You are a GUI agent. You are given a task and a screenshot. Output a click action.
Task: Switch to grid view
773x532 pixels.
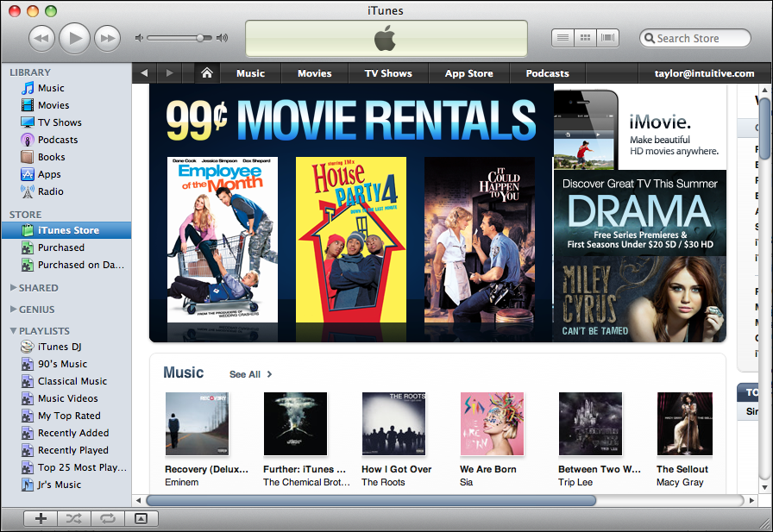point(585,38)
